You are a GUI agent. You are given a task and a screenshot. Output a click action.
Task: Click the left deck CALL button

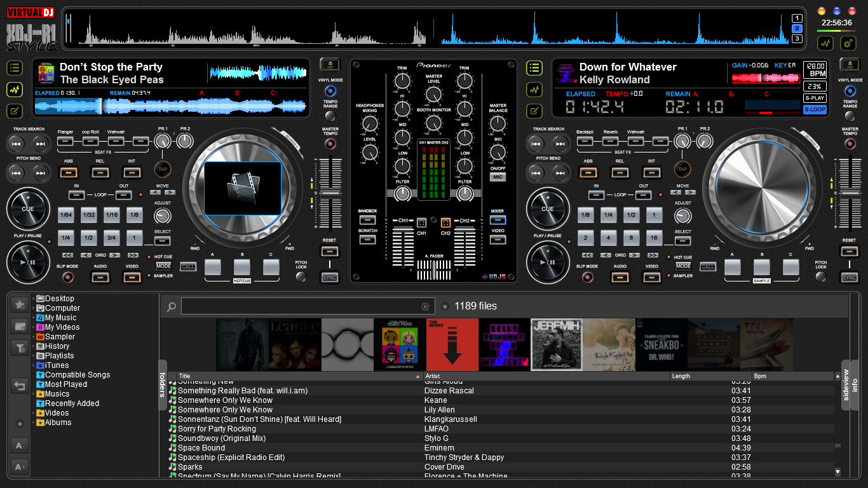click(x=188, y=267)
